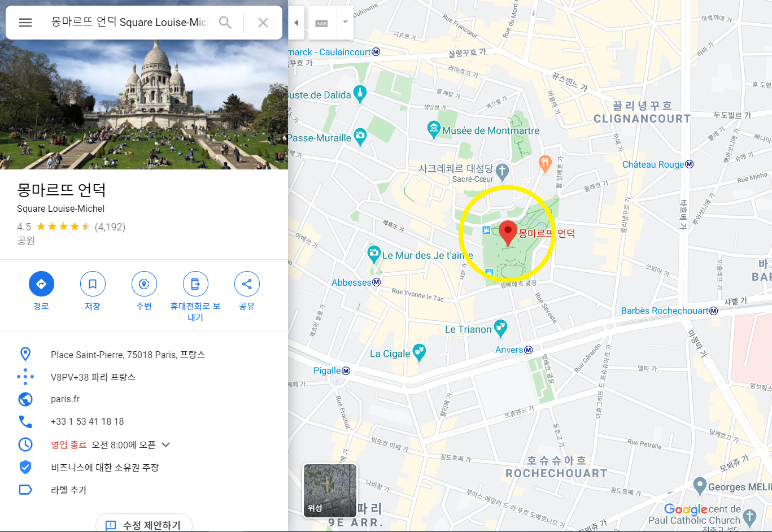Expand the input tools dropdown arrow
Screen dimensions: 772x532
345,23
